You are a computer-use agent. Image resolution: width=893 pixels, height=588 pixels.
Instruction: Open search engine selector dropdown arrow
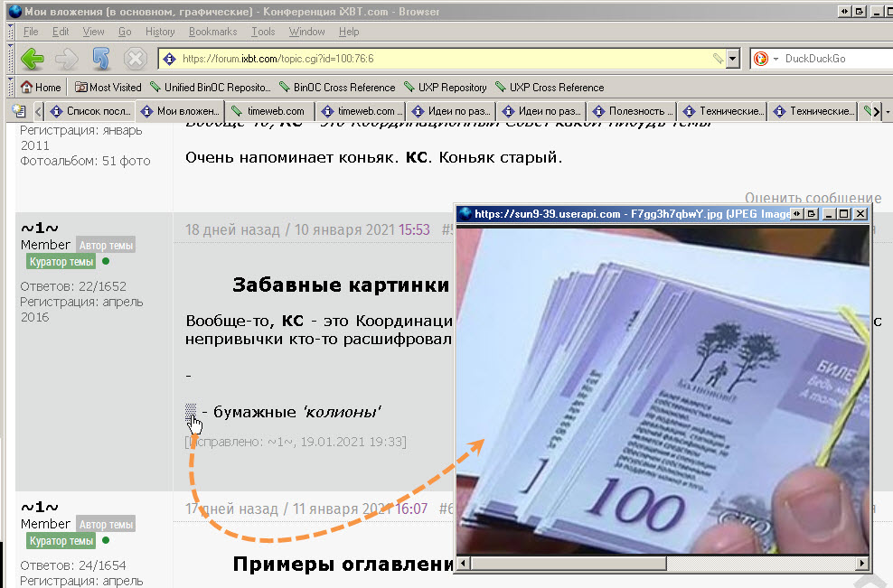pyautogui.click(x=775, y=60)
